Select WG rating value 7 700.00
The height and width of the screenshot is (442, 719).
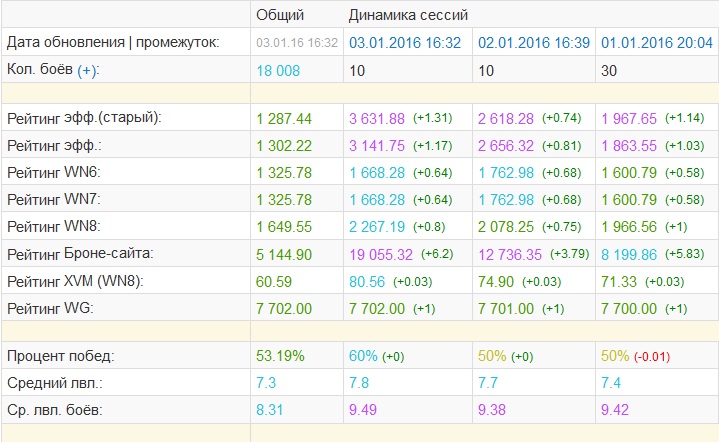pyautogui.click(x=629, y=309)
